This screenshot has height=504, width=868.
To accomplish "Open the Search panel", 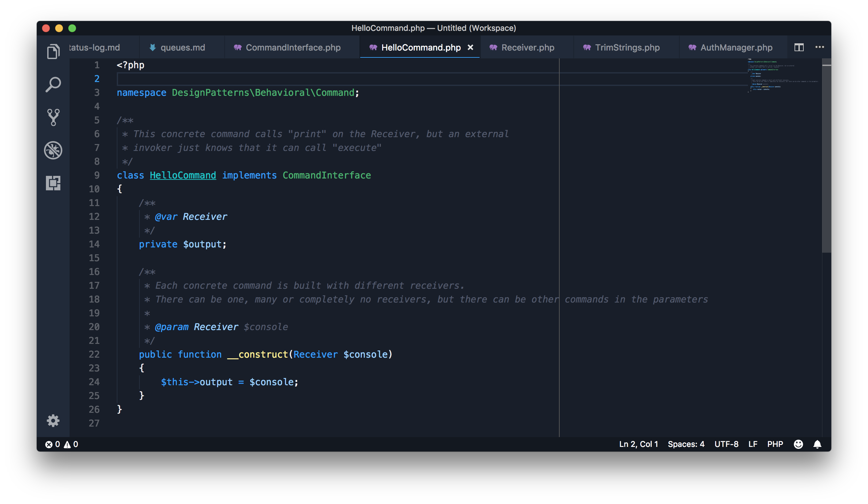I will (53, 84).
